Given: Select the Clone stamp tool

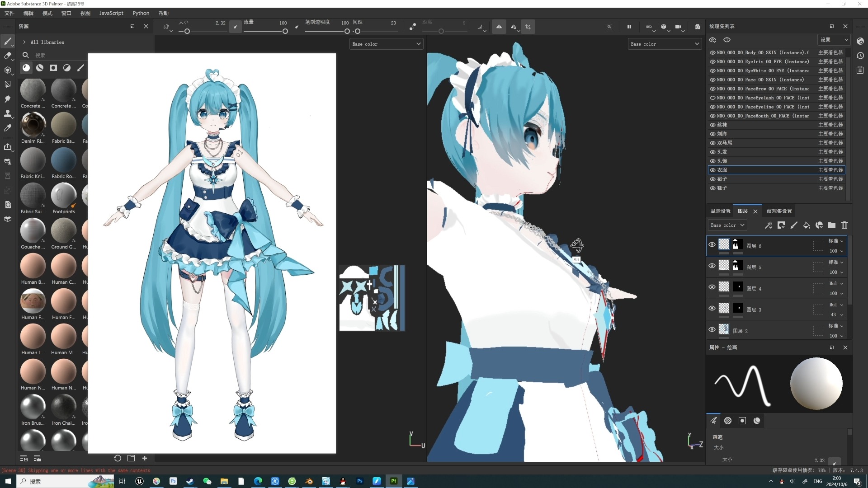Looking at the screenshot, I should [x=8, y=113].
